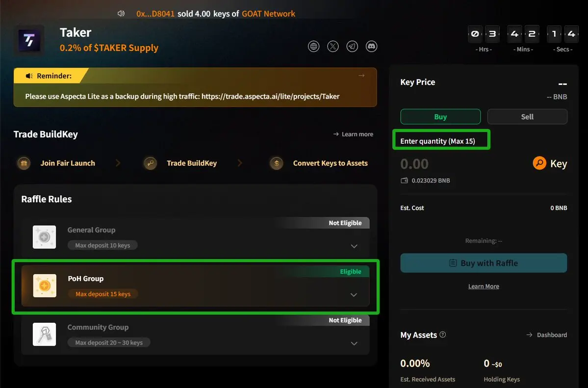Switch to the Sell tab
This screenshot has height=388, width=588.
click(527, 117)
